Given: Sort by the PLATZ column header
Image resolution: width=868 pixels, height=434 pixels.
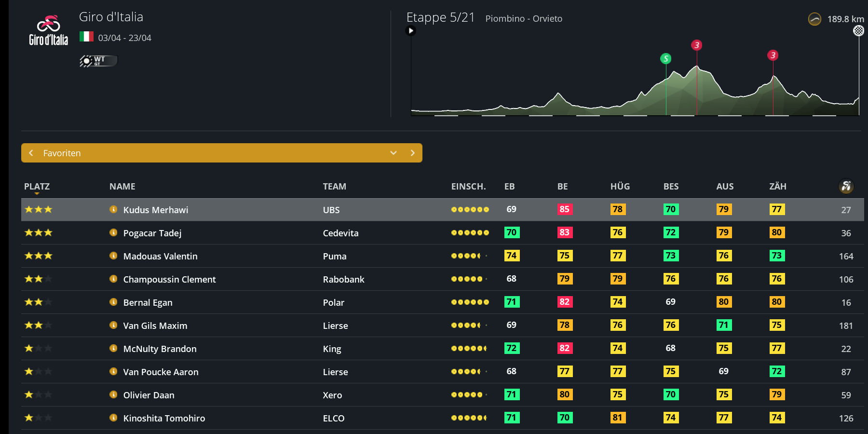Looking at the screenshot, I should click(37, 187).
